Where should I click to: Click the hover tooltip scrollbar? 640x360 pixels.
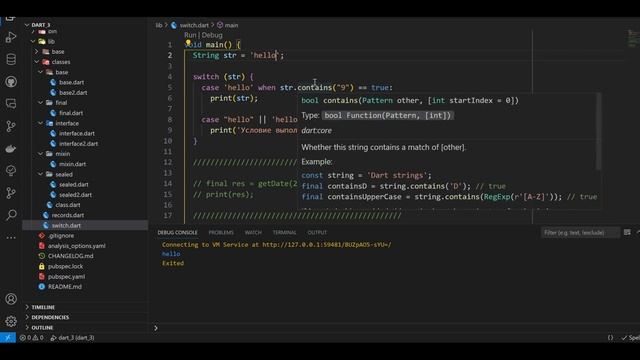coord(598,131)
